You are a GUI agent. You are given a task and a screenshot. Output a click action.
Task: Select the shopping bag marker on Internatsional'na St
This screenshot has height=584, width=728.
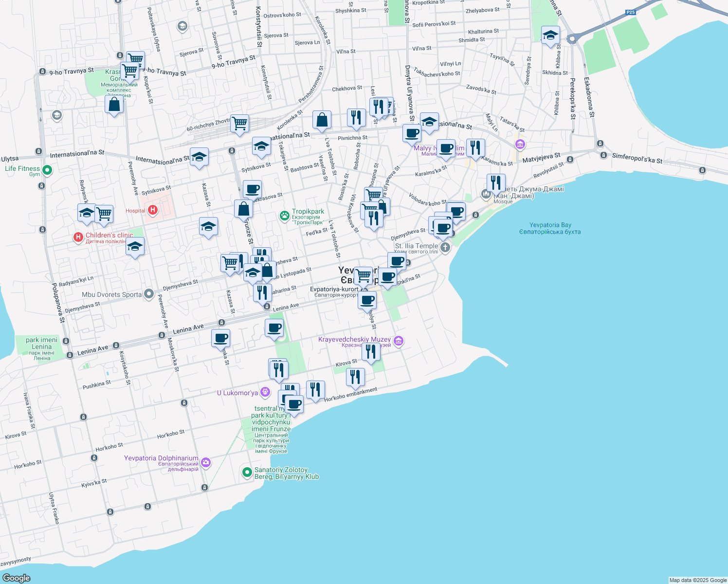pyautogui.click(x=322, y=120)
